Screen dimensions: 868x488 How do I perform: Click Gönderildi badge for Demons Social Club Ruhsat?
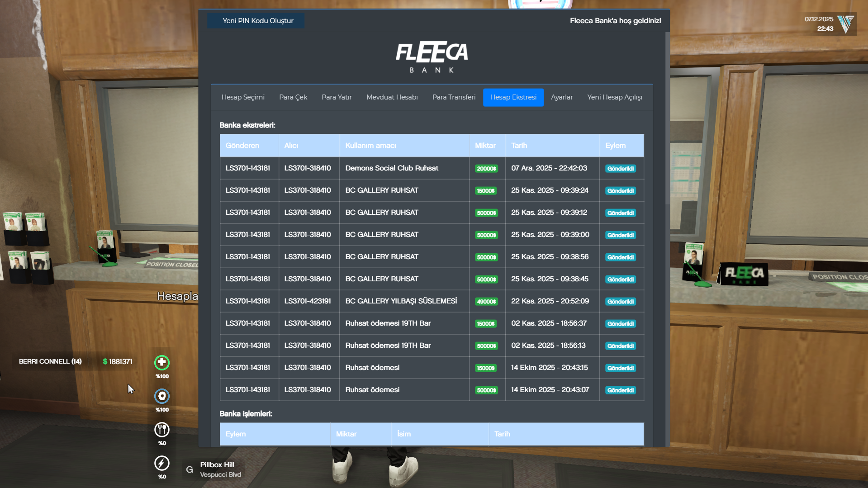[x=621, y=169]
